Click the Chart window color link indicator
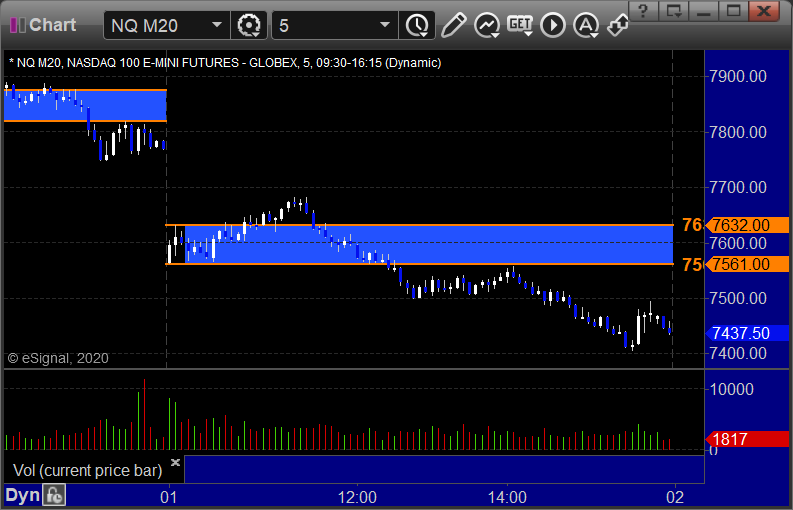Viewport: 793px width, 510px height. (x=17, y=25)
